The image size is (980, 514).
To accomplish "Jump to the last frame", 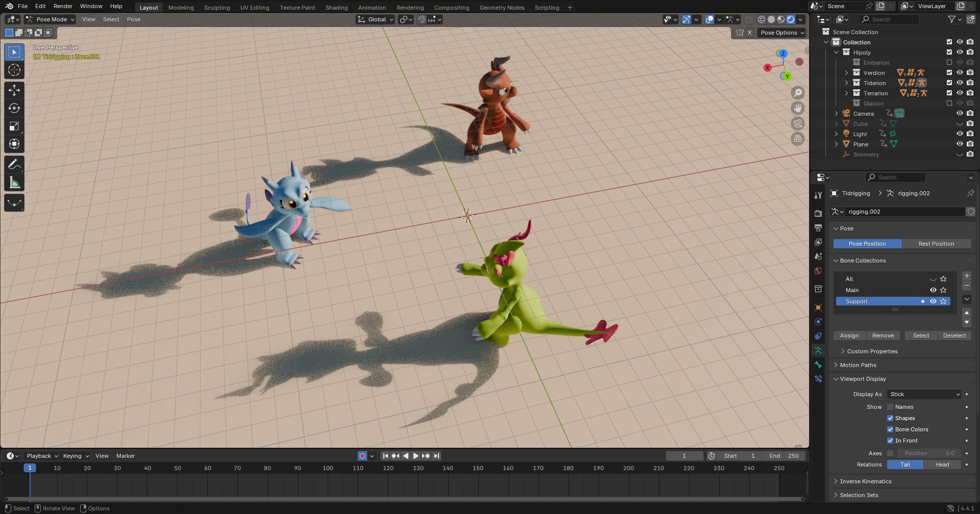I will (x=436, y=456).
